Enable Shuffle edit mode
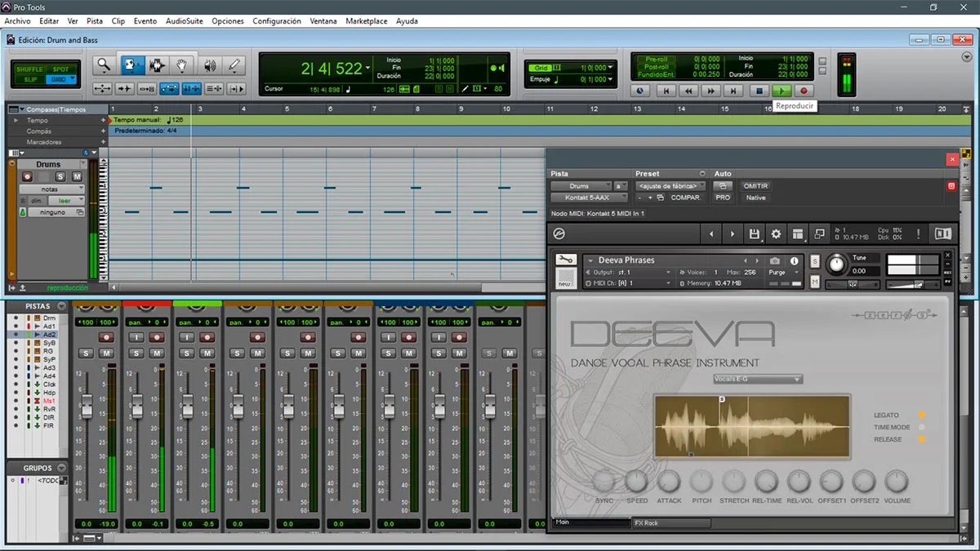Screen dimensions: 980x551 tap(31, 69)
